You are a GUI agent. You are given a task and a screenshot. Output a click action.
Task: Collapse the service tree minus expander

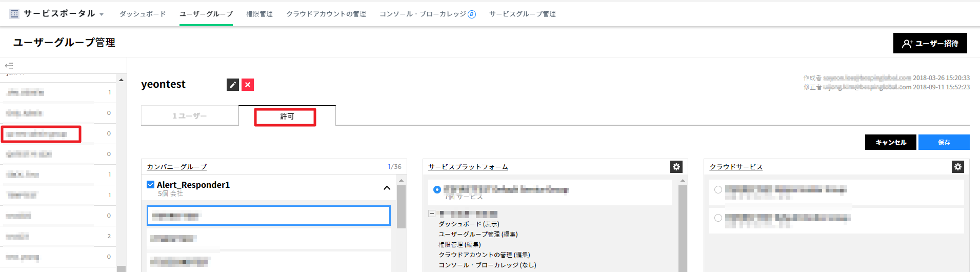pyautogui.click(x=432, y=213)
